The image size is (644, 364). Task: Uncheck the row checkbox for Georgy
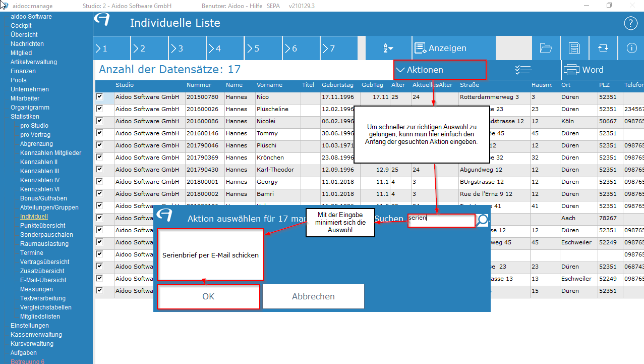pyautogui.click(x=100, y=181)
